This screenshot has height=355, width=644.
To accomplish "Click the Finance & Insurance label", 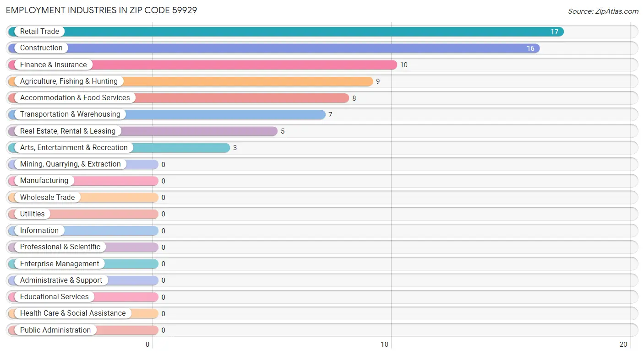I will [53, 65].
